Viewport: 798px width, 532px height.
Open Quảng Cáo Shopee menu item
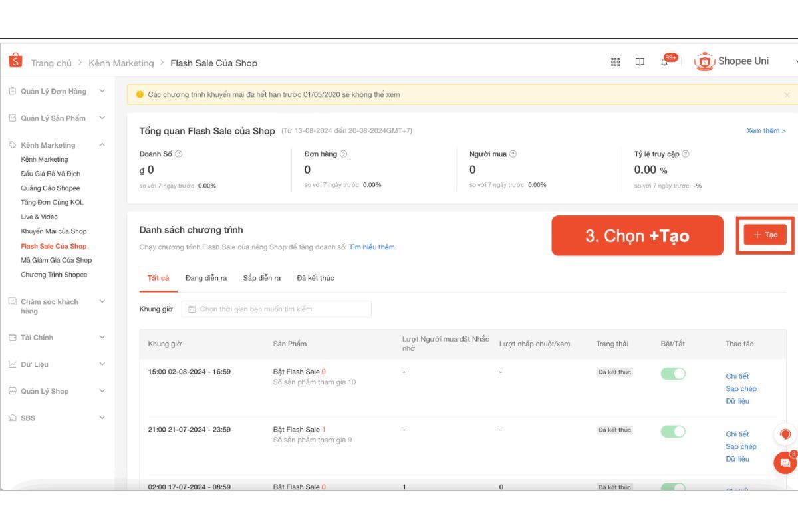click(51, 188)
